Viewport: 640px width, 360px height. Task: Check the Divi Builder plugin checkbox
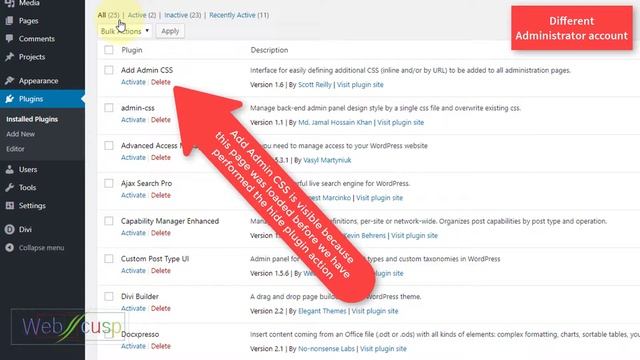[x=109, y=296]
